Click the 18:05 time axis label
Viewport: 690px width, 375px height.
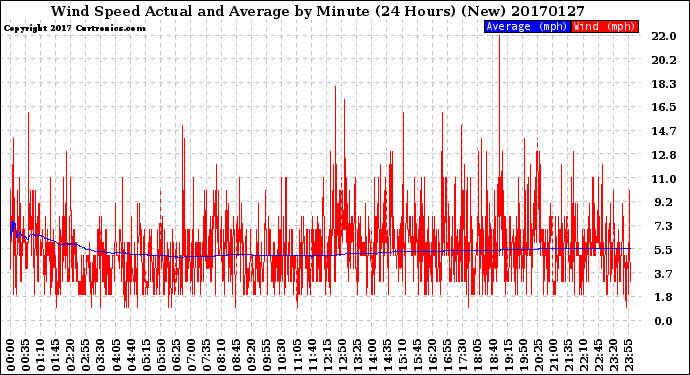tap(478, 355)
